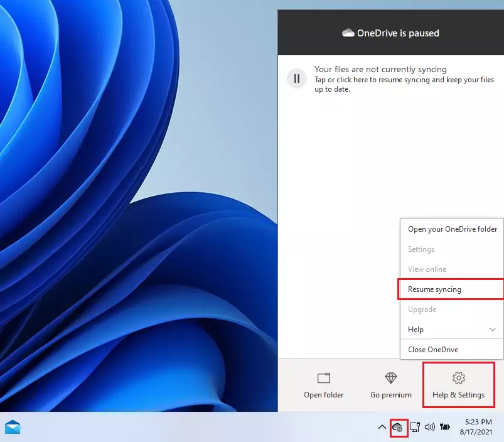This screenshot has width=504, height=442.
Task: Select Close OneDrive menu item
Action: [452, 350]
